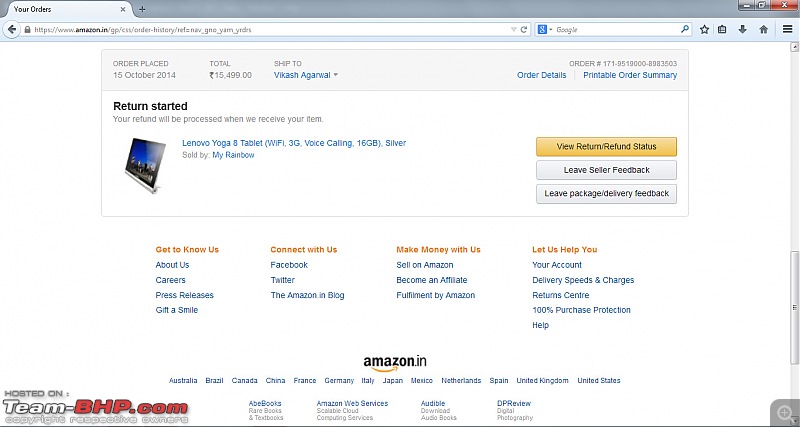Open DPReview footer link

[514, 404]
